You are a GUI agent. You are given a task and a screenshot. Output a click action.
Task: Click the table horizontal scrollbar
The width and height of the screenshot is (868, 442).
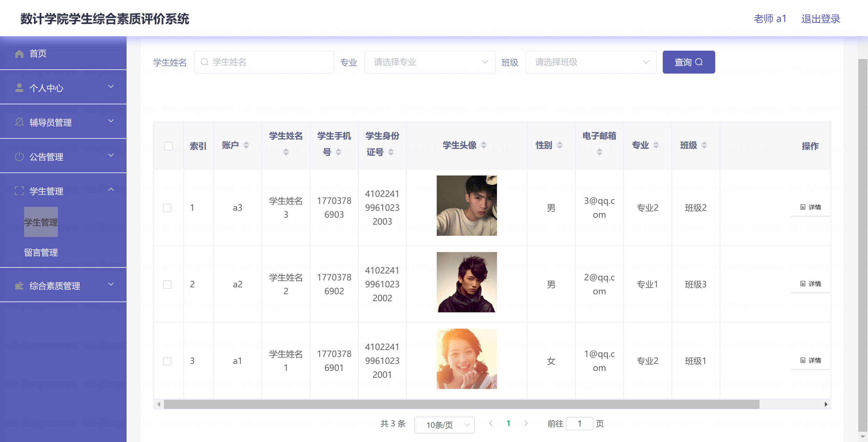click(x=461, y=404)
